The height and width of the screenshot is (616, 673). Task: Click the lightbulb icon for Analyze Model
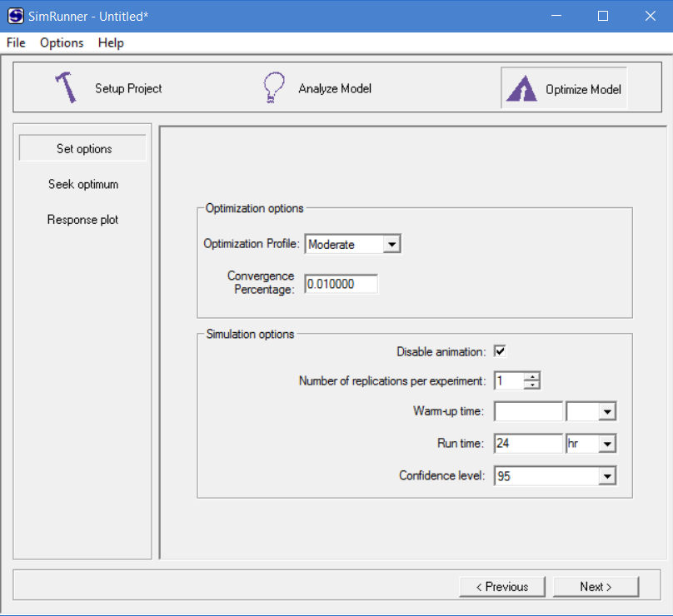(x=273, y=87)
